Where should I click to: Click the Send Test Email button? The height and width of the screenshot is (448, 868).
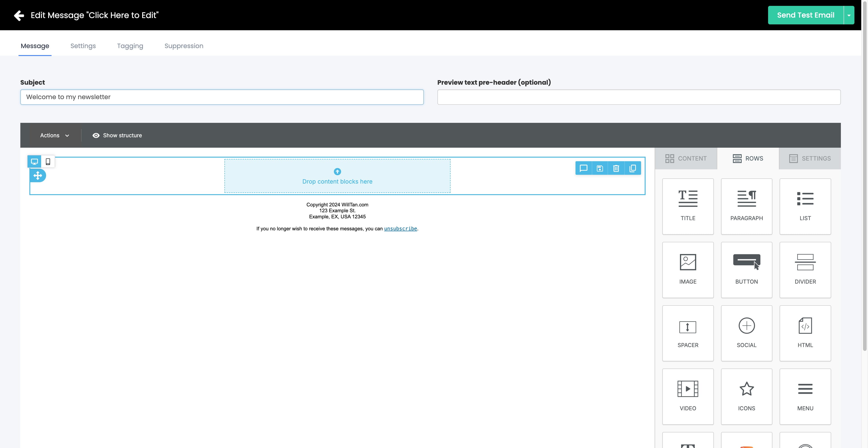[805, 15]
